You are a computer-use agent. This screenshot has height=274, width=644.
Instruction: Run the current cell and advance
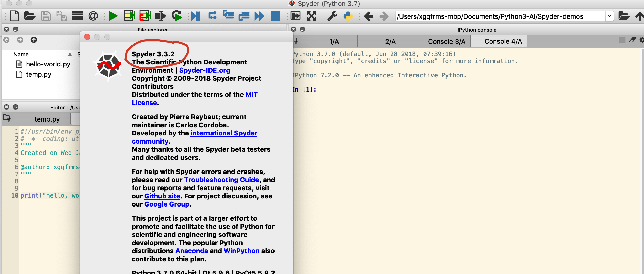145,16
